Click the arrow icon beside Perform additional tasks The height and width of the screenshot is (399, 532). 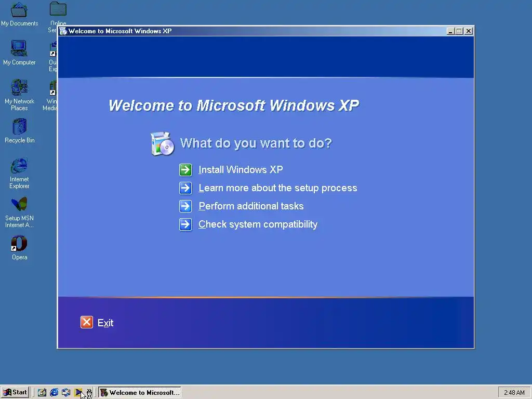tap(185, 206)
